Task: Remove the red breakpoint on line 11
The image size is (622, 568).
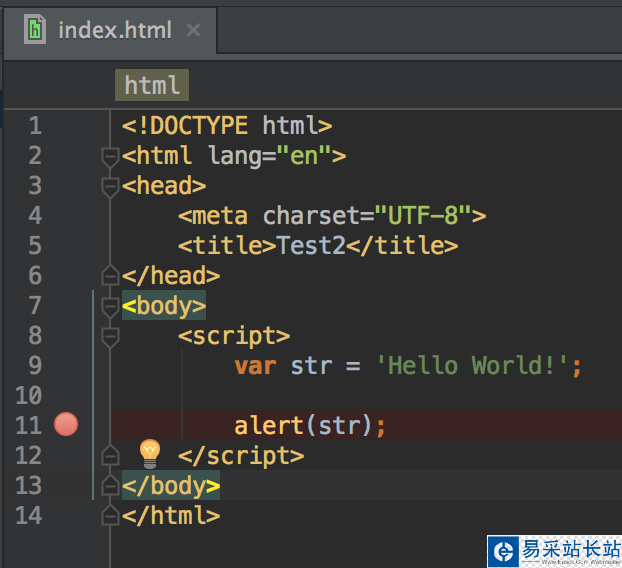Action: [x=66, y=425]
